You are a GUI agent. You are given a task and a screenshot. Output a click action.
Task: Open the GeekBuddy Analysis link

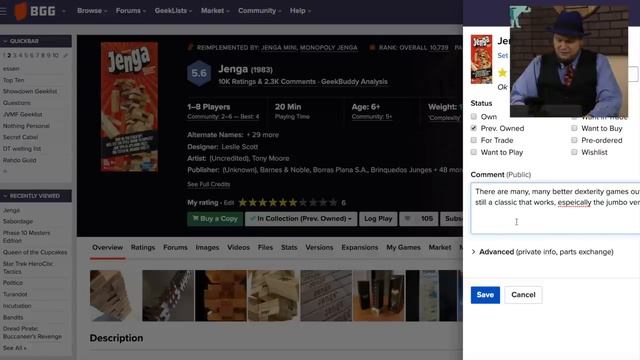click(354, 82)
